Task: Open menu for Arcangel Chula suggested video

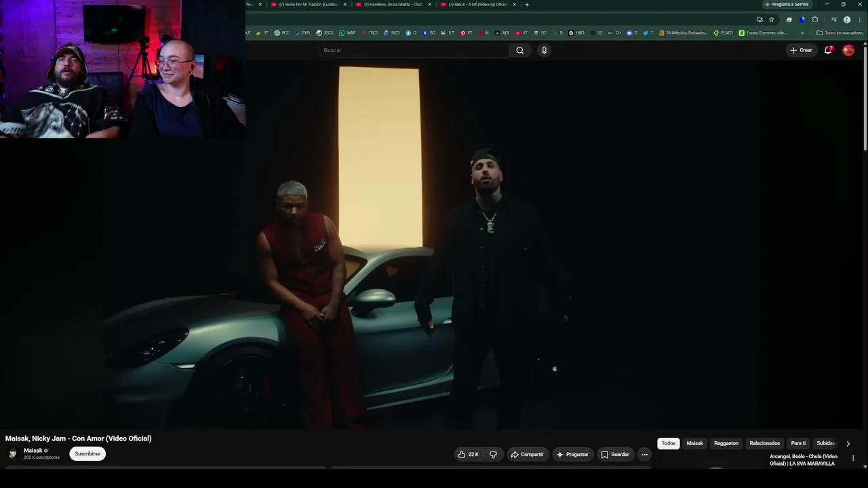Action: [853, 458]
